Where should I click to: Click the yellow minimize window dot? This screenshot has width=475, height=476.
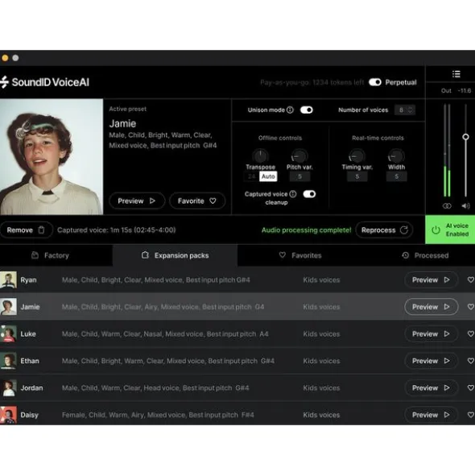[x=5, y=58]
